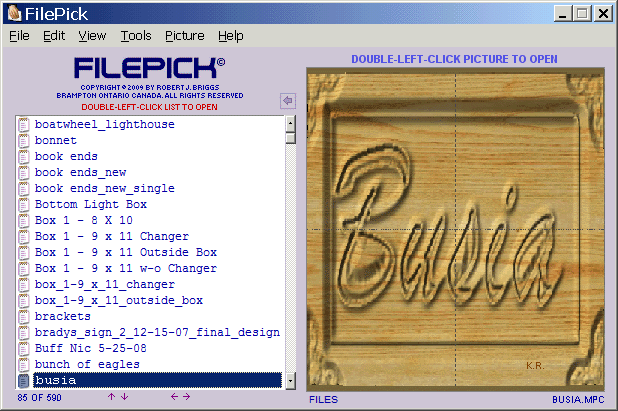Open the Tools menu

[136, 36]
